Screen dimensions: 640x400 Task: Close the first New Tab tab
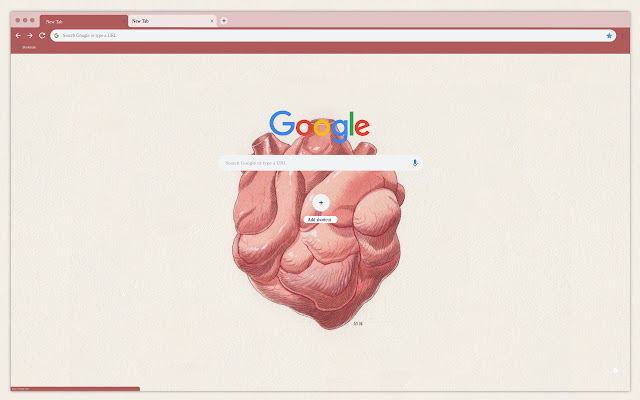click(124, 21)
